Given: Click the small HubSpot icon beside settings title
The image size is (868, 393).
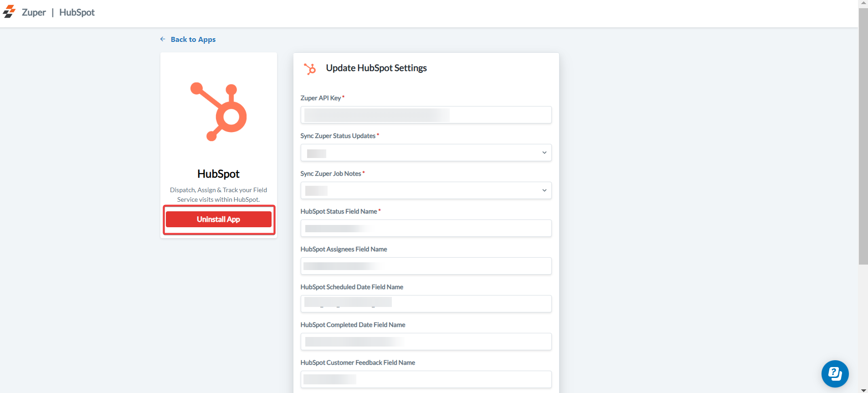Looking at the screenshot, I should pyautogui.click(x=310, y=69).
